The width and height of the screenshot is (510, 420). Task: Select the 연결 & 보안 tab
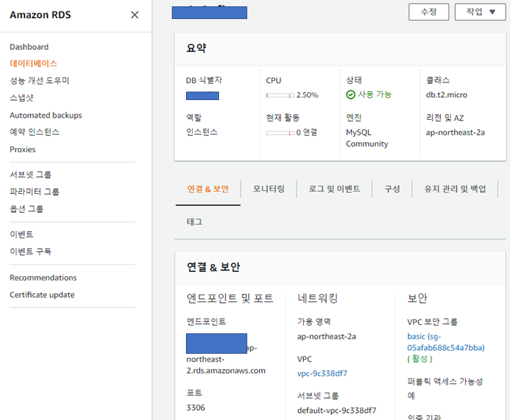click(208, 189)
